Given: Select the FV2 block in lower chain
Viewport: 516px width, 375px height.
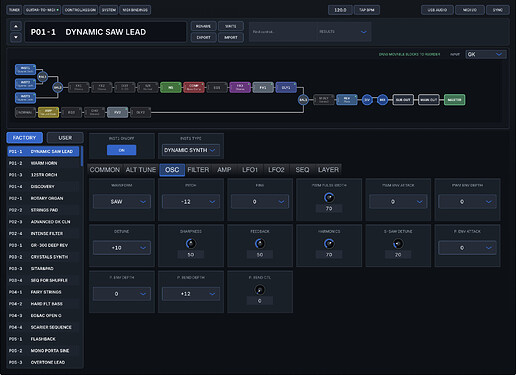Looking at the screenshot, I should [117, 112].
